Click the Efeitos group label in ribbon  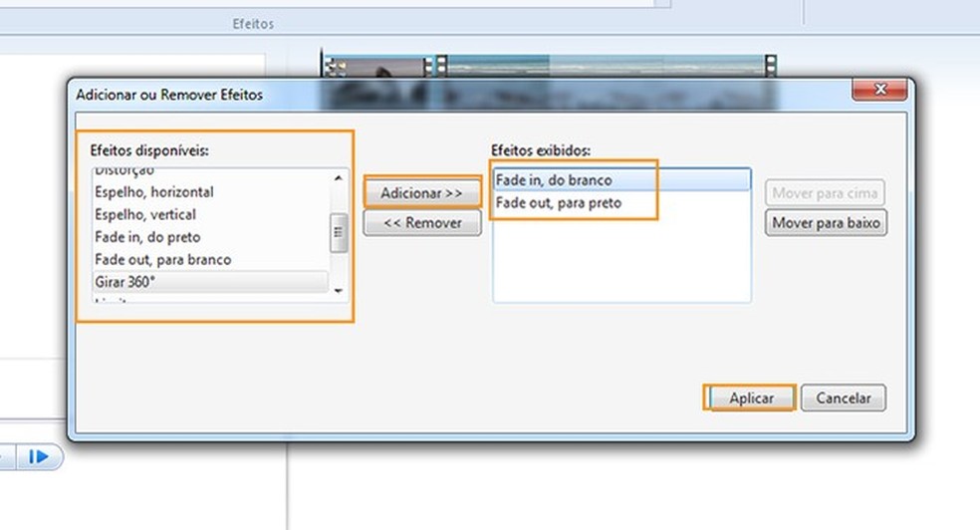[x=253, y=24]
